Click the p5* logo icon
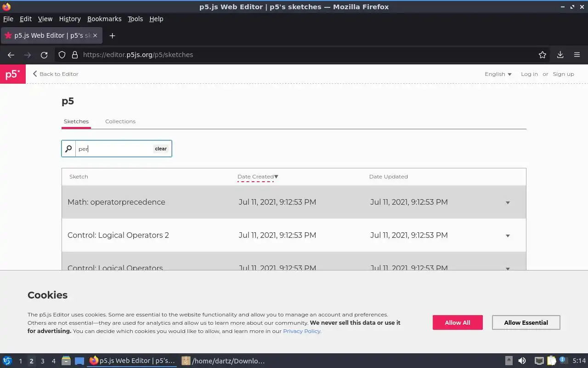Screen dimensions: 588x368 pos(13,74)
